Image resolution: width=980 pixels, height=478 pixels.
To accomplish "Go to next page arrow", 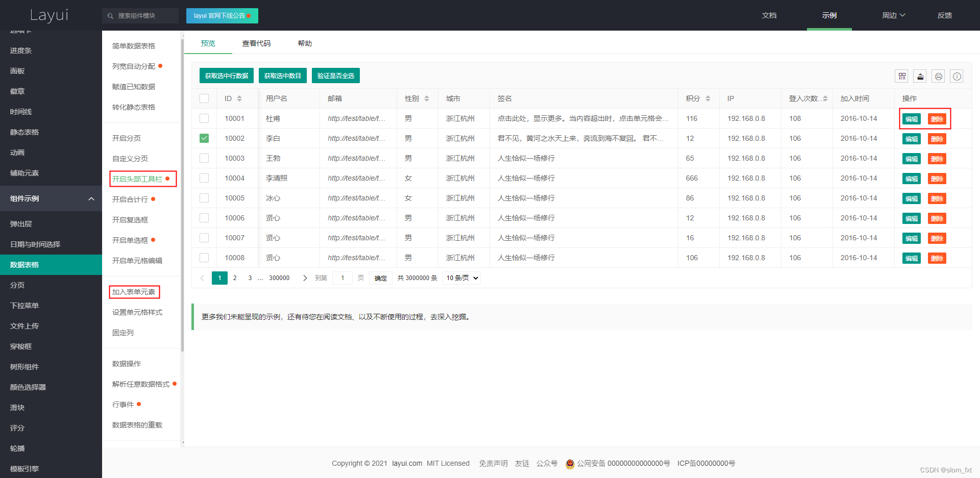I will pyautogui.click(x=305, y=278).
